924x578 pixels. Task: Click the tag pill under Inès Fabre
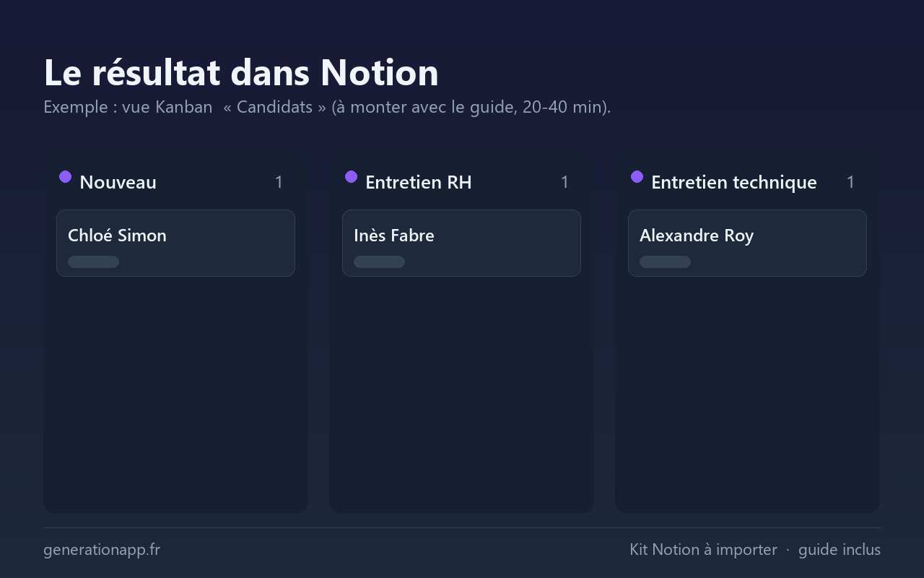click(x=379, y=262)
